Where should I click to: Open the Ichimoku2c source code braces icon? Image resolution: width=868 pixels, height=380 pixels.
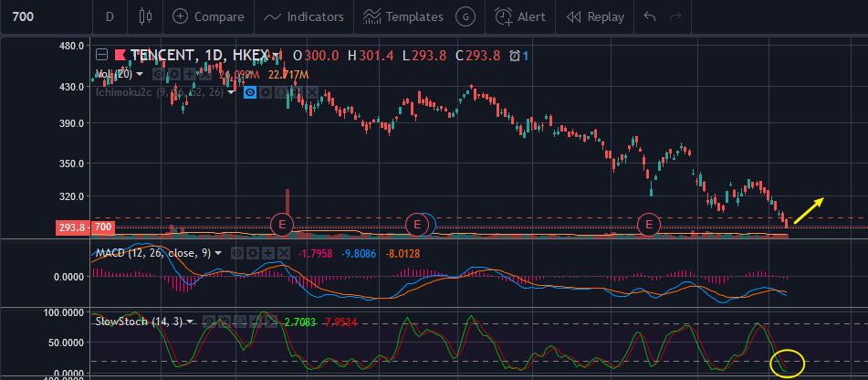point(281,92)
